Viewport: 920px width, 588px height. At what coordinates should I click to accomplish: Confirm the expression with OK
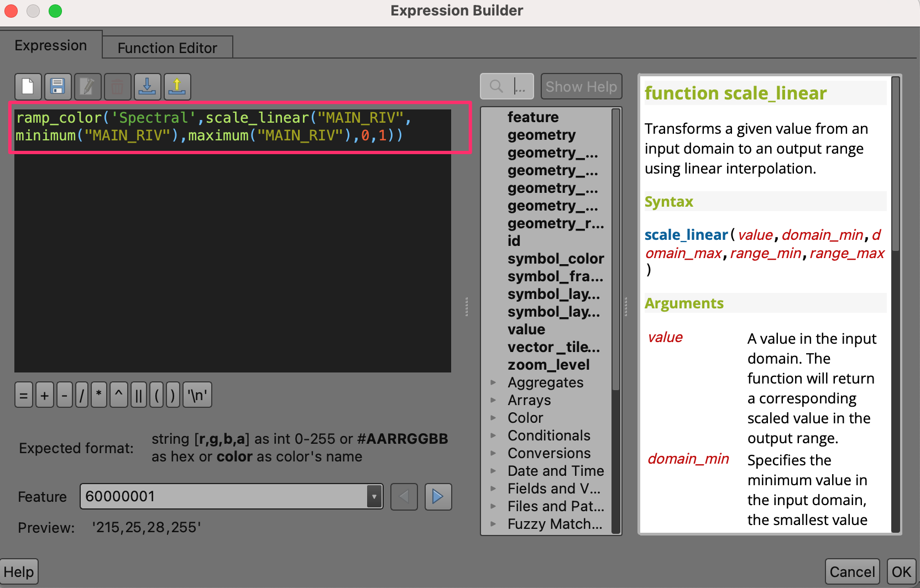901,572
